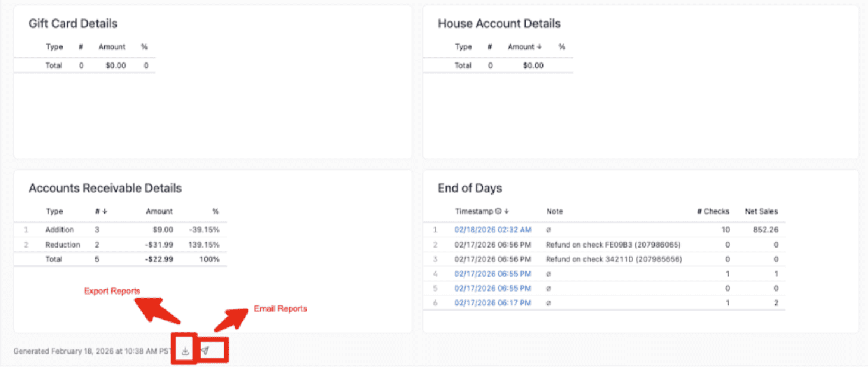Click the Note column header
868x369 pixels.
coord(554,211)
